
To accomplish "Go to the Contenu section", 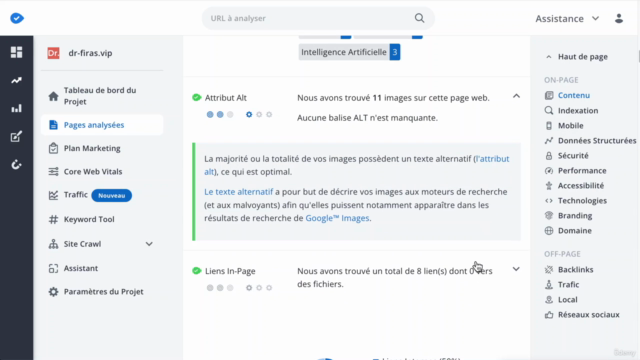I will click(574, 96).
